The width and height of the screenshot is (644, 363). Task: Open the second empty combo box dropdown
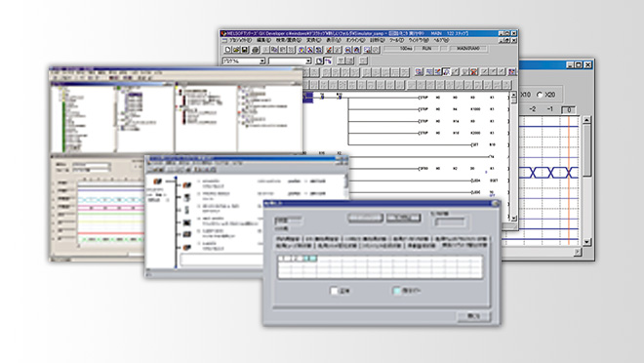(x=308, y=61)
